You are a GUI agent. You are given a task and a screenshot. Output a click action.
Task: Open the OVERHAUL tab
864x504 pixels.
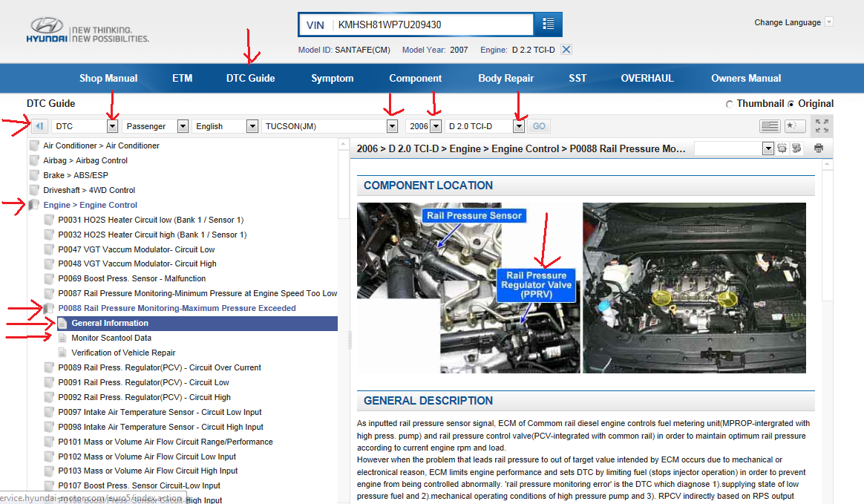(x=647, y=78)
